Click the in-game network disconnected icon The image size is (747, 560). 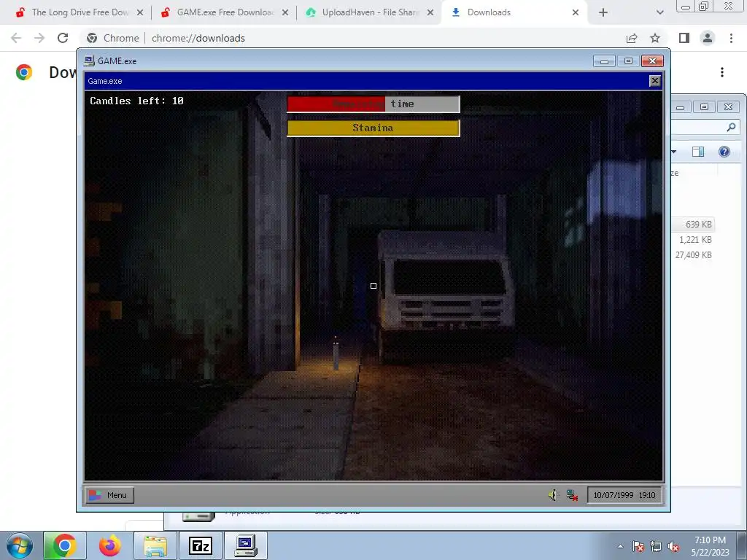tap(572, 495)
